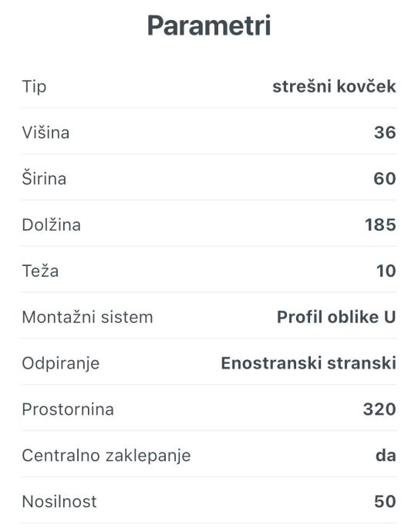Click the Centralno zaklepanje value da
The height and width of the screenshot is (532, 418).
pyautogui.click(x=386, y=456)
